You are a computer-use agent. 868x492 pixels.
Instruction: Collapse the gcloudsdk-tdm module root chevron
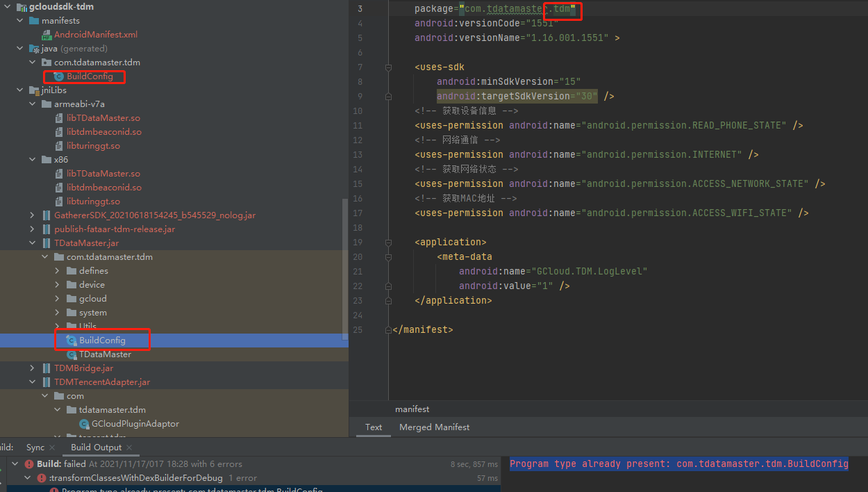coord(8,7)
